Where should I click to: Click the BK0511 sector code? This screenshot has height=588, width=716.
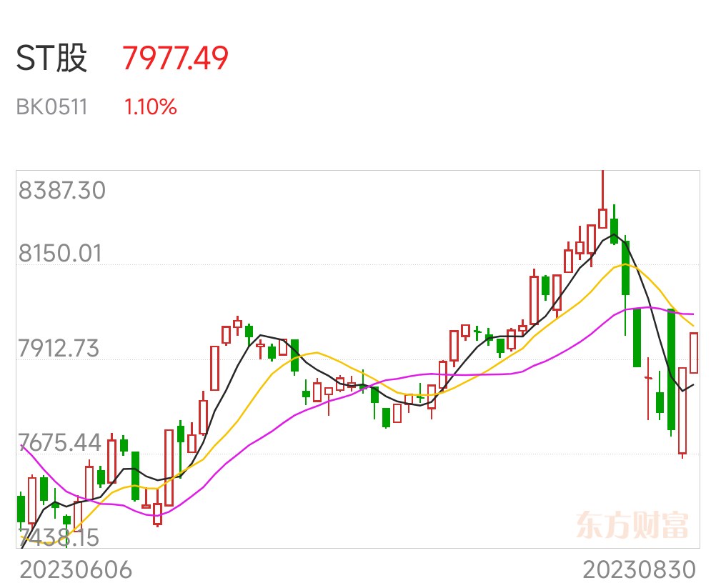(x=51, y=107)
